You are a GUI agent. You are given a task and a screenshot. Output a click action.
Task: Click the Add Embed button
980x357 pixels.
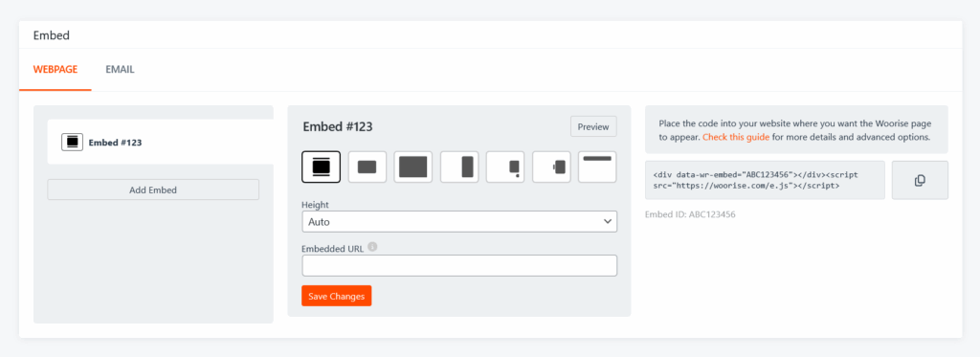point(153,190)
